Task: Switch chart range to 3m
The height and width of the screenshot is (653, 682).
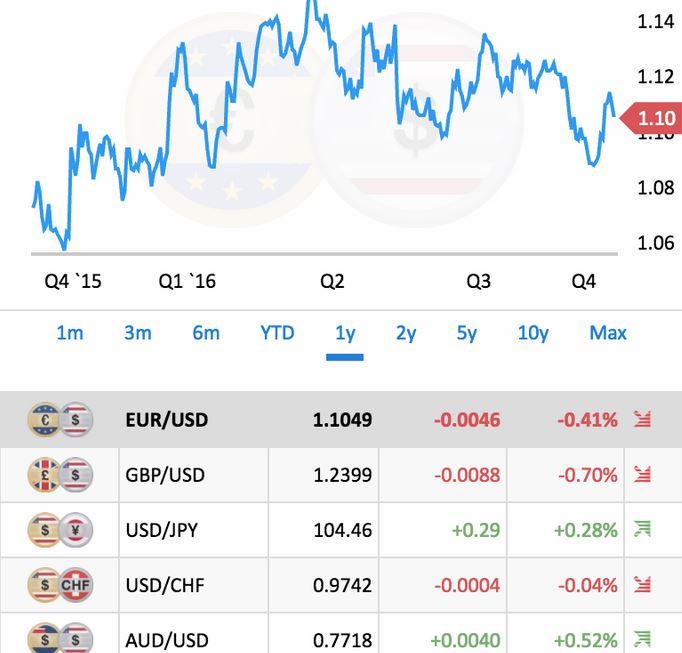Action: tap(137, 333)
